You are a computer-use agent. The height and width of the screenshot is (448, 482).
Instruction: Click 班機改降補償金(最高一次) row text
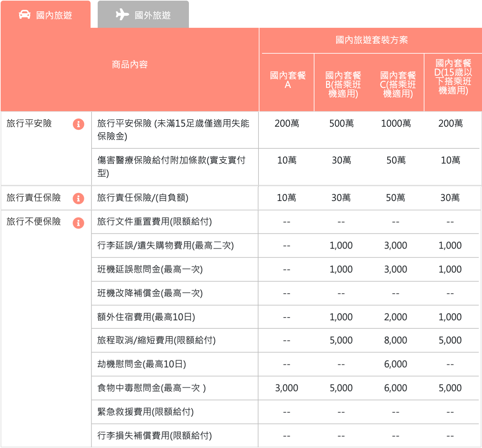tap(150, 293)
